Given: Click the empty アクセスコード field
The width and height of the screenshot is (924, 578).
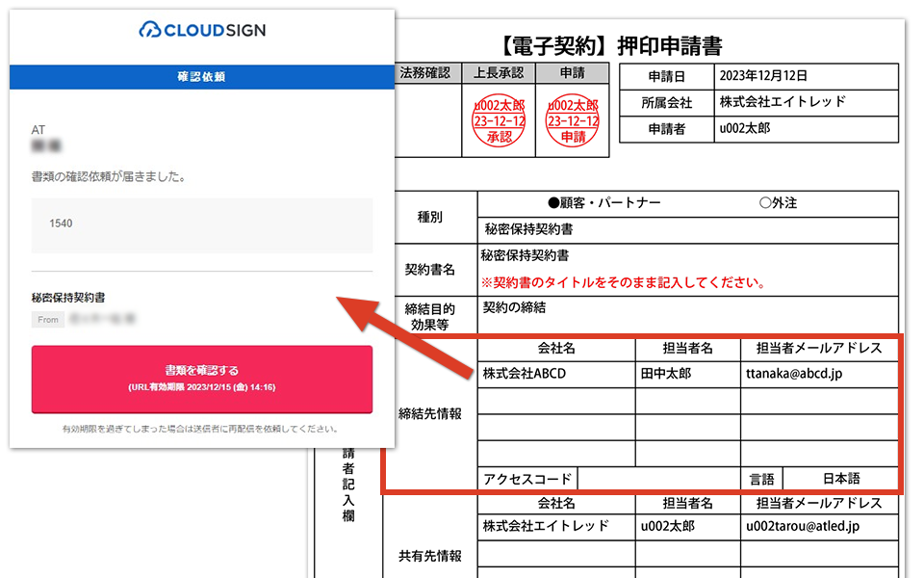Looking at the screenshot, I should click(658, 479).
